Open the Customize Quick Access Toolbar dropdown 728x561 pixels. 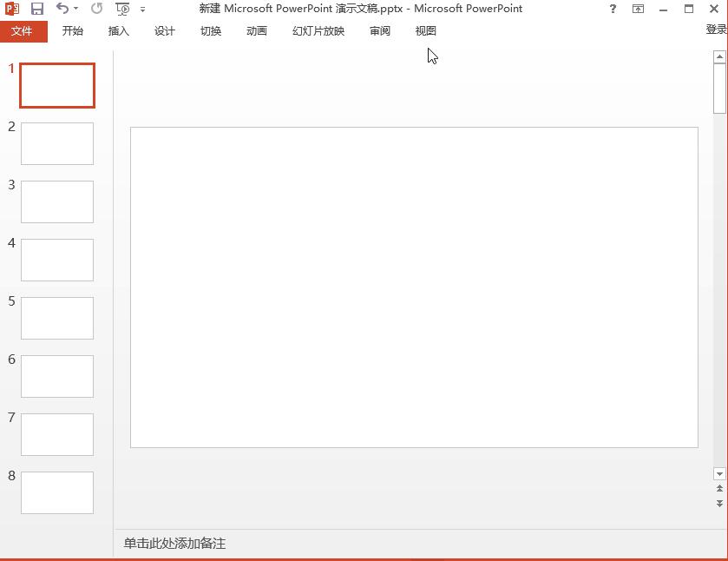143,10
